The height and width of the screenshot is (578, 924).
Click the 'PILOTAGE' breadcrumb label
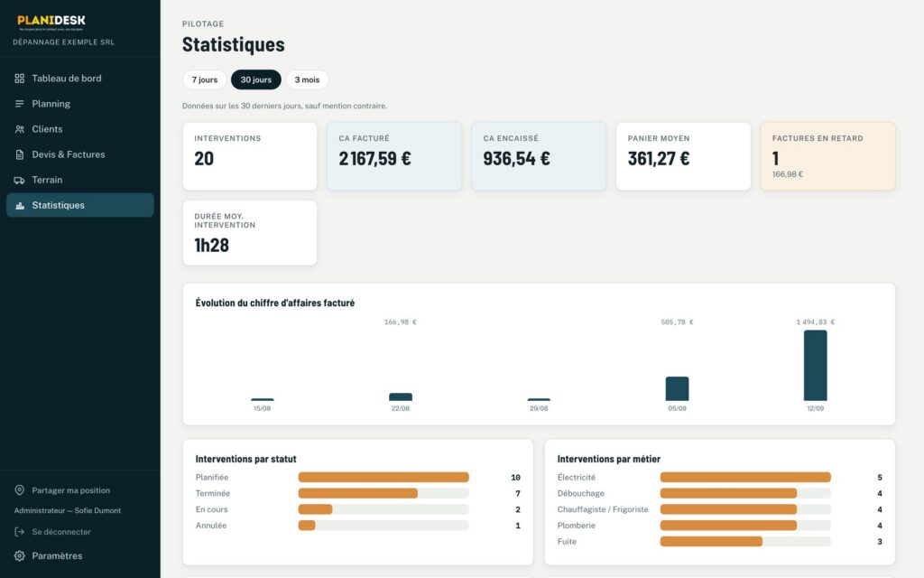pos(203,24)
